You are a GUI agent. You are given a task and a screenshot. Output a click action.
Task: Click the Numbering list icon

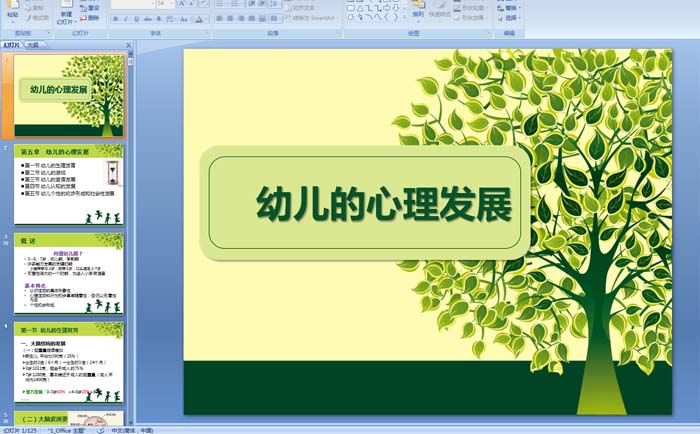(236, 4)
